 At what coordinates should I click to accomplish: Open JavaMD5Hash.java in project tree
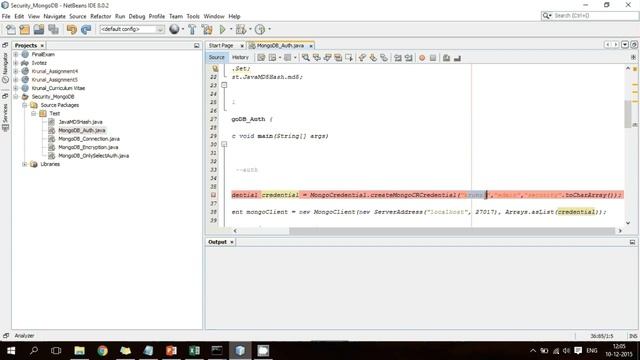[x=80, y=122]
